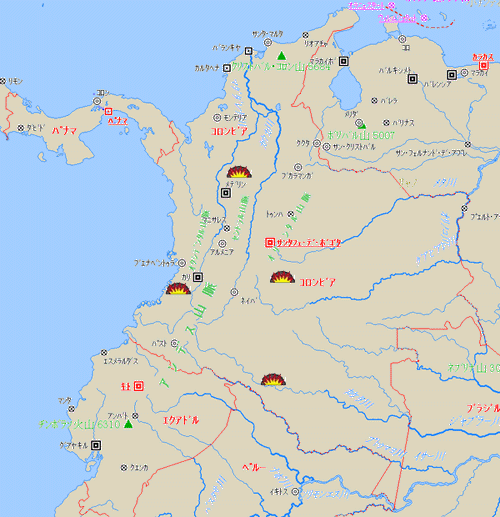Select the black square marker for Medellín
This screenshot has height=517, width=500.
coord(226,193)
